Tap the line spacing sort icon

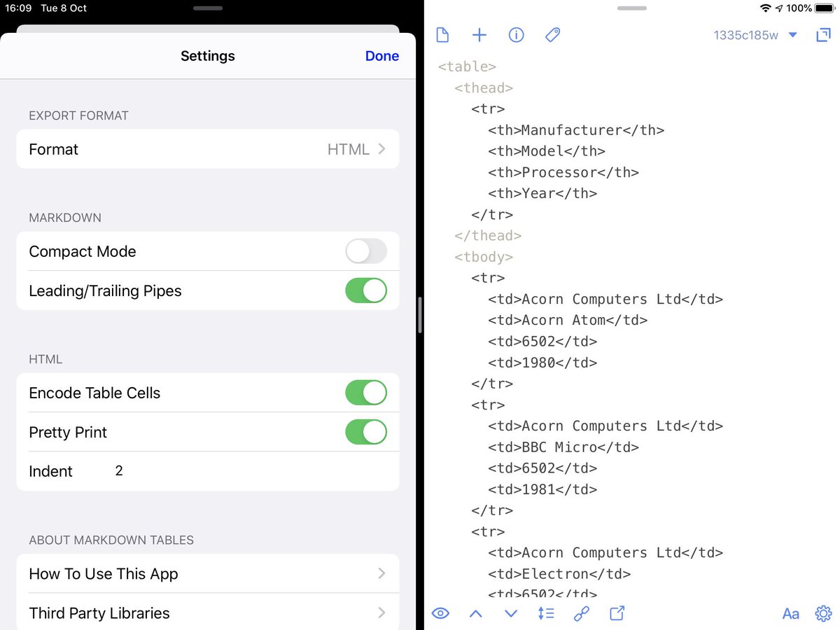click(x=546, y=614)
